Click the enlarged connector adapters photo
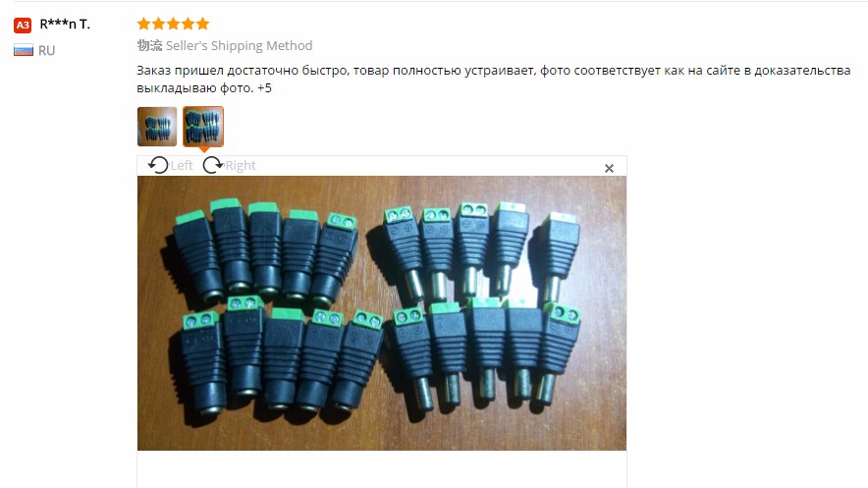The width and height of the screenshot is (868, 488). pyautogui.click(x=382, y=313)
